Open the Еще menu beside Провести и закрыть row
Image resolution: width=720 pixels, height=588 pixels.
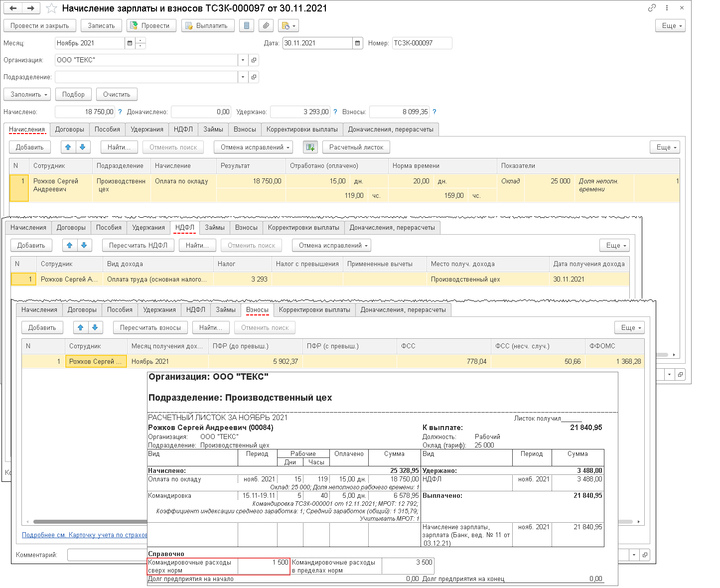(x=670, y=25)
